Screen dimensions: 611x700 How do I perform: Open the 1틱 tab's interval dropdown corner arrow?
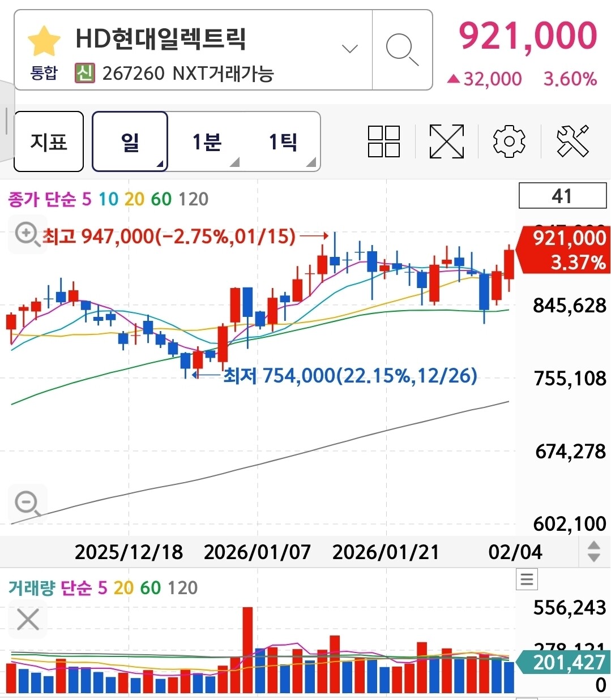pos(311,162)
